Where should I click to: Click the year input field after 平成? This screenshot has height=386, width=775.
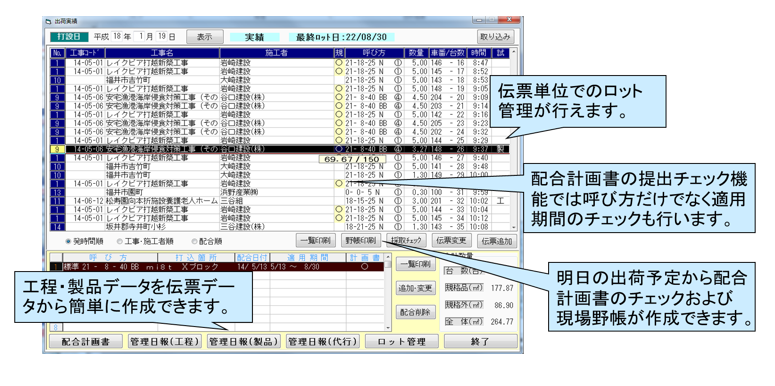(117, 37)
